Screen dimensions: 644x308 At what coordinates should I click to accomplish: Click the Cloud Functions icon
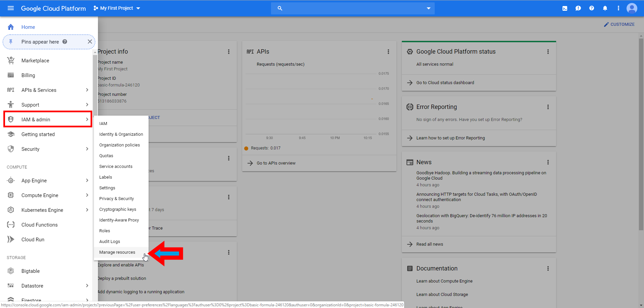click(11, 225)
